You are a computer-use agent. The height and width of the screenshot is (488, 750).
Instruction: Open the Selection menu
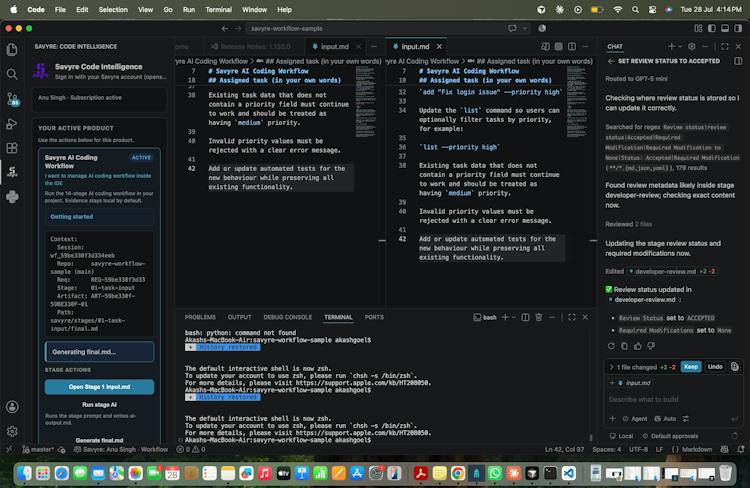pos(113,10)
